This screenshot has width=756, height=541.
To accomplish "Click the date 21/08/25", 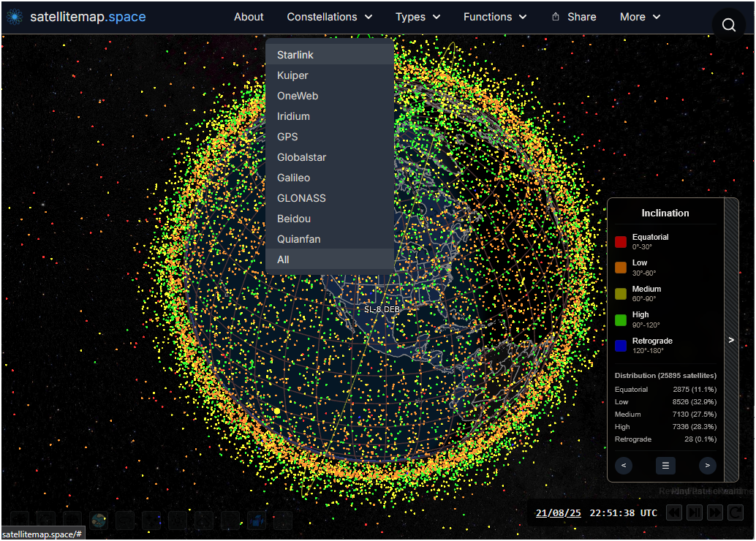I will [x=558, y=513].
